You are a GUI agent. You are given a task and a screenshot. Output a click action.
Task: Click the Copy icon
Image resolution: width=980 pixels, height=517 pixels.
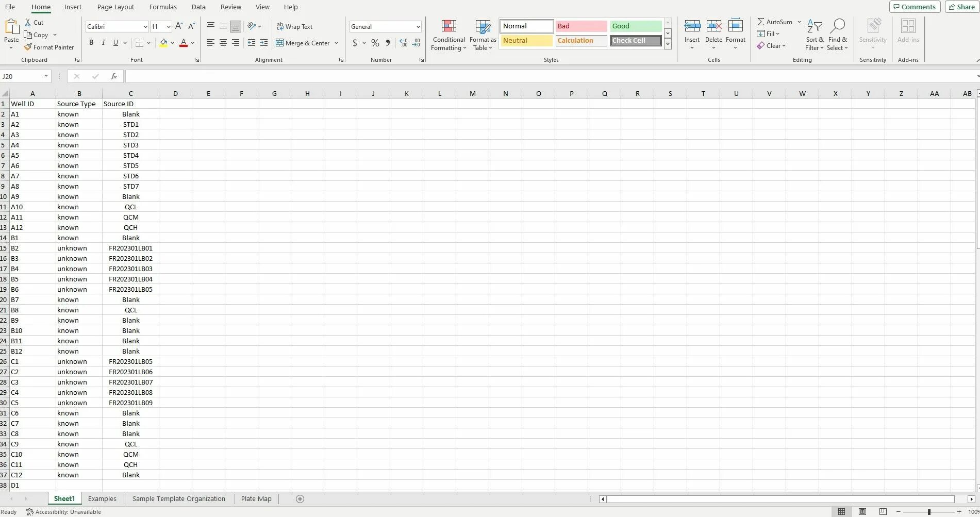28,35
